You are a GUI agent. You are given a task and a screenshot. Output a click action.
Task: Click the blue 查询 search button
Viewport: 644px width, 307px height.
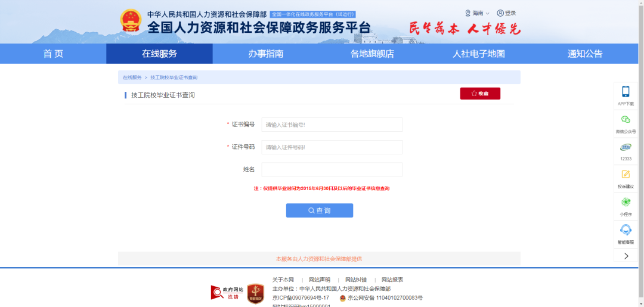319,210
